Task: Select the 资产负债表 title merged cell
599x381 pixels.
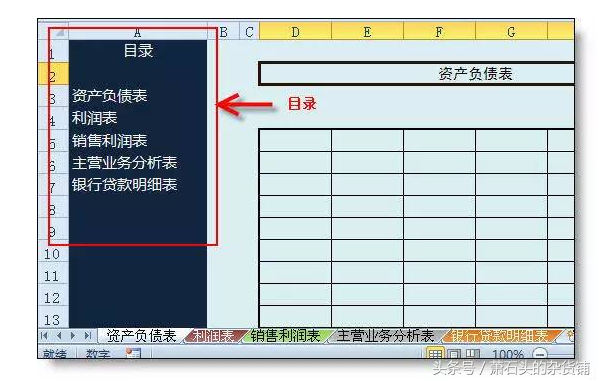Action: [416, 74]
